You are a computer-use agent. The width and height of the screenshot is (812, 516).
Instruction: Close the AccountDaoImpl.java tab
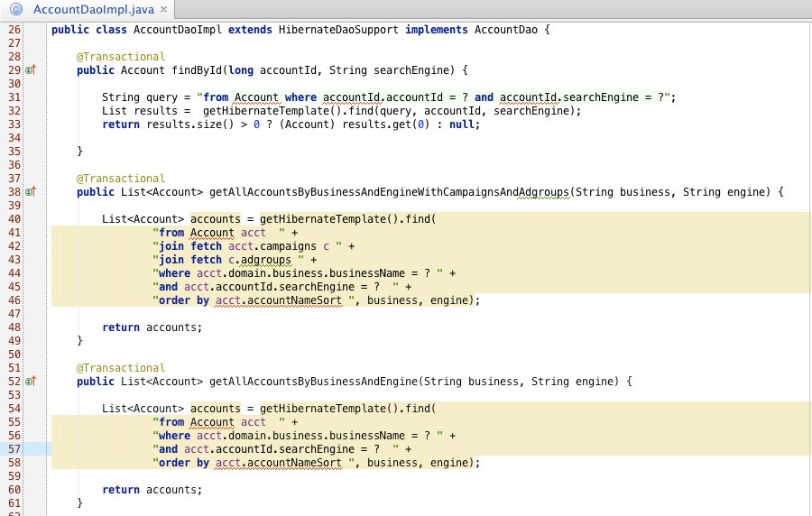pyautogui.click(x=163, y=9)
